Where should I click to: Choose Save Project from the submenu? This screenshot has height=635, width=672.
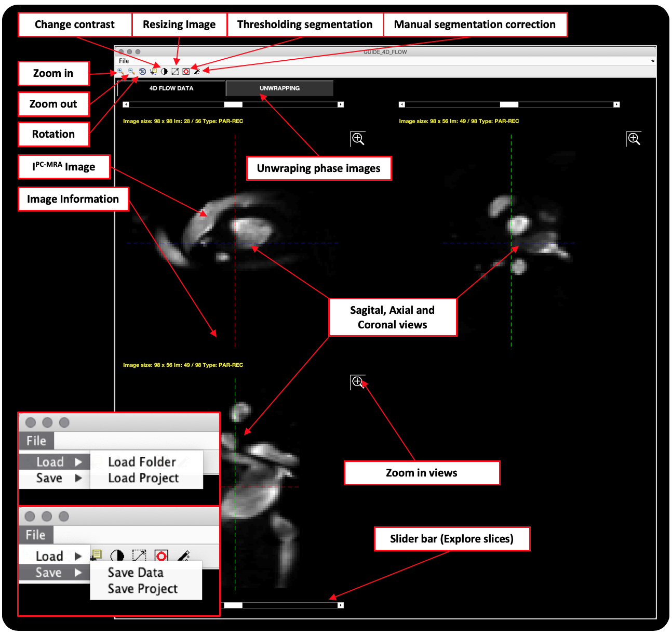(x=142, y=589)
